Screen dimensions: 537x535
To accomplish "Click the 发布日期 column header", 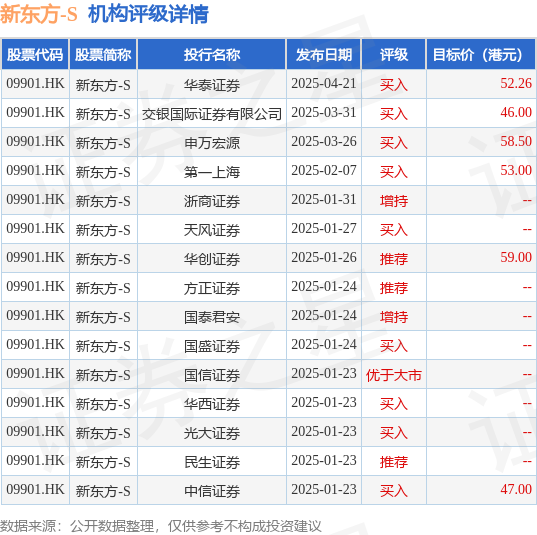I will click(324, 54).
